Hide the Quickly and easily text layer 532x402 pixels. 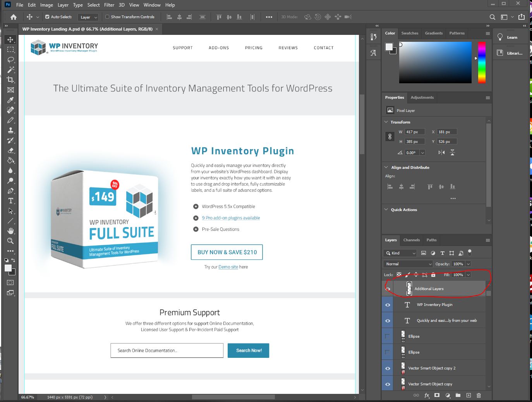point(388,321)
